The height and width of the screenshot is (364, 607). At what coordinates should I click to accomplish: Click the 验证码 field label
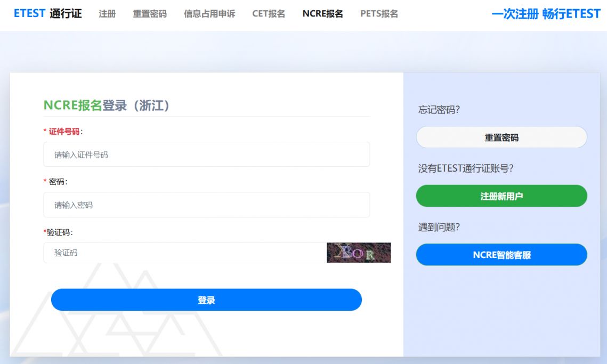click(59, 232)
